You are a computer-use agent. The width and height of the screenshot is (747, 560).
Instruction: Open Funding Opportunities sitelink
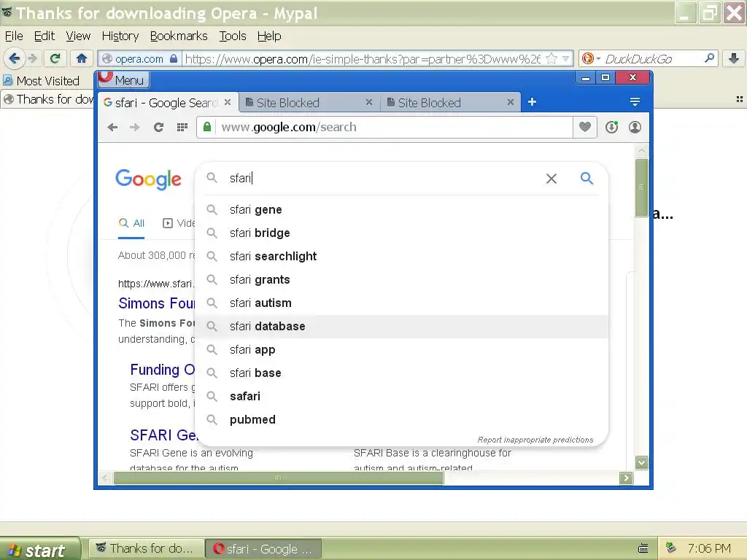tap(163, 370)
